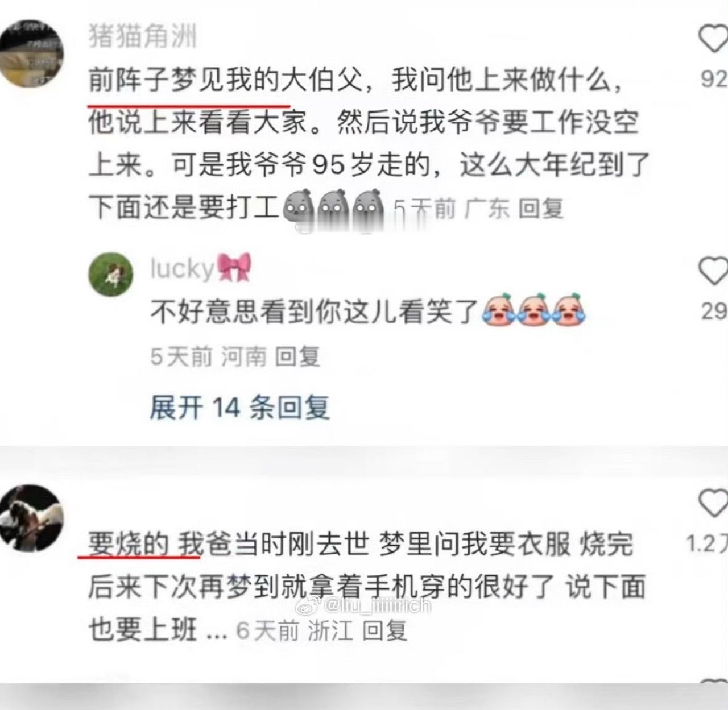The height and width of the screenshot is (710, 728).
Task: Like lucky's reply with the heart icon
Action: (713, 271)
